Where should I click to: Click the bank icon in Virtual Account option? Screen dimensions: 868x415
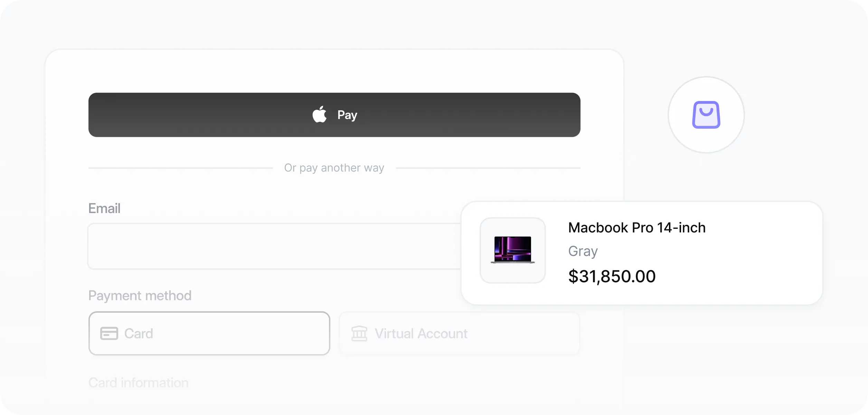tap(359, 333)
